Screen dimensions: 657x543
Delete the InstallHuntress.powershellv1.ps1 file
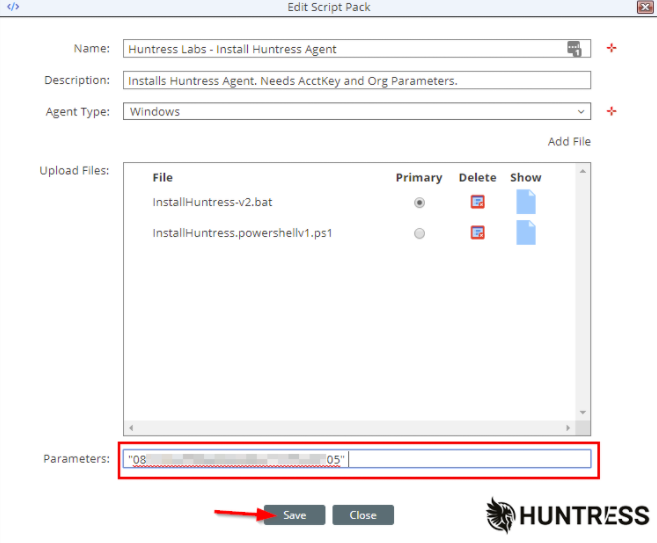pos(478,233)
